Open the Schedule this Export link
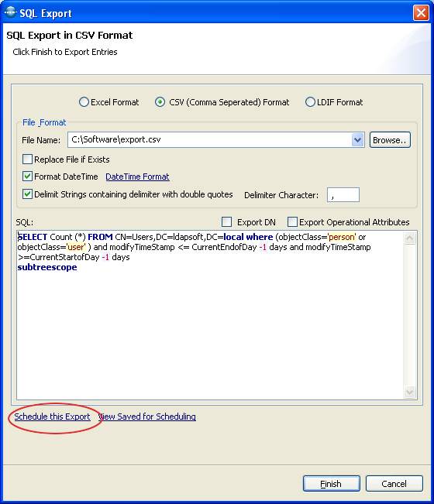Viewport: 434px width, 504px height. pos(52,417)
